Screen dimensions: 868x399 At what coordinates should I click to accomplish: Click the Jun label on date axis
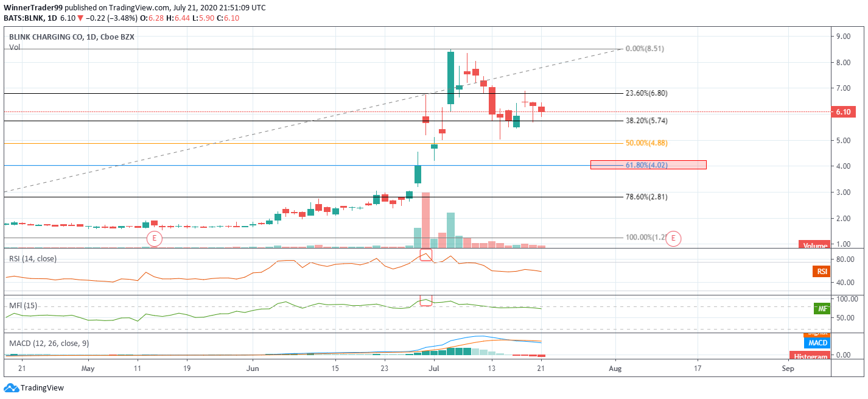point(253,369)
